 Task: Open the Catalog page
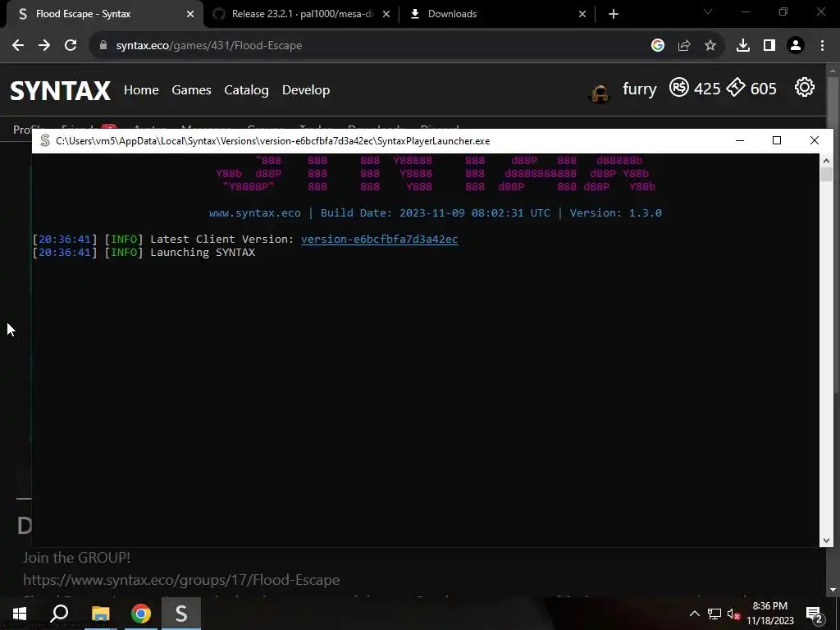(246, 90)
